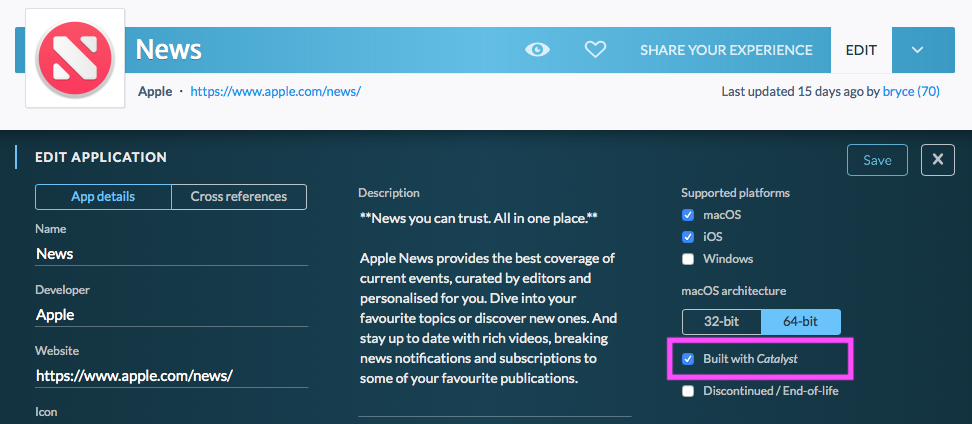Click the News title heading
Image resolution: width=972 pixels, height=424 pixels.
point(169,50)
